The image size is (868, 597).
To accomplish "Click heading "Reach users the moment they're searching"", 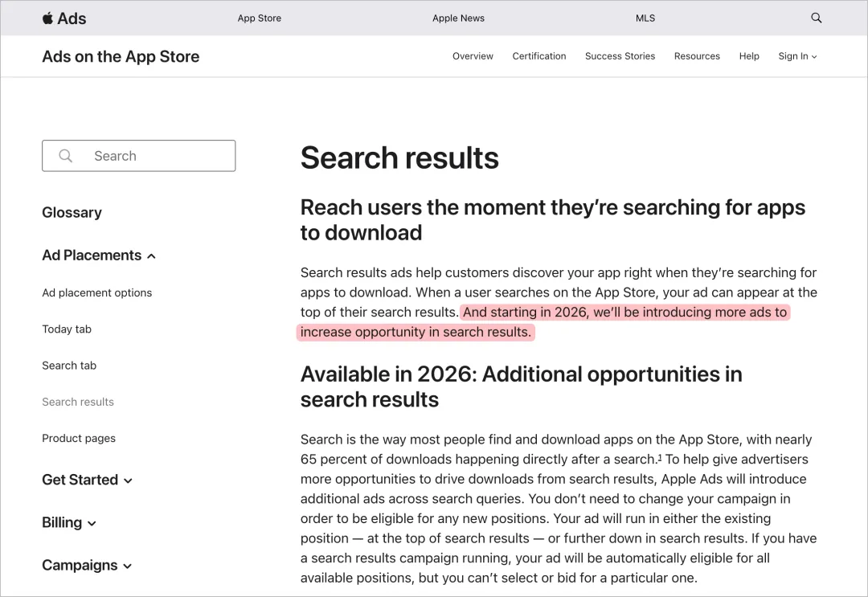I will (x=552, y=220).
